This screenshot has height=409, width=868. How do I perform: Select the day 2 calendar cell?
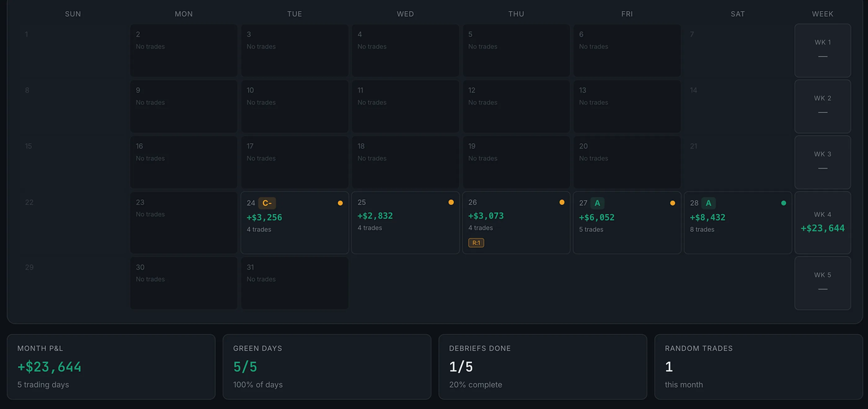coord(184,51)
